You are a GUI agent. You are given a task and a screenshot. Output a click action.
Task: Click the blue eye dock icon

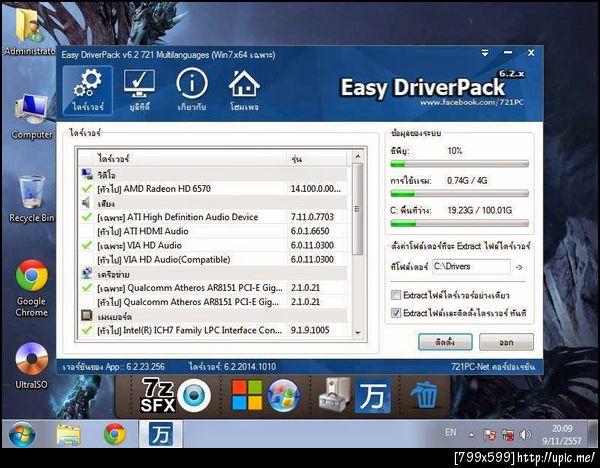(x=194, y=395)
